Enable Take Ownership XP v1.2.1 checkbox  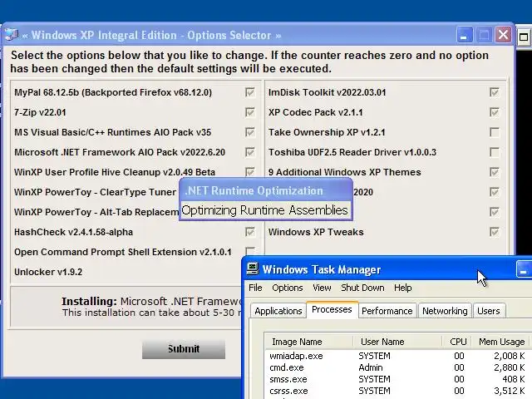coord(495,132)
